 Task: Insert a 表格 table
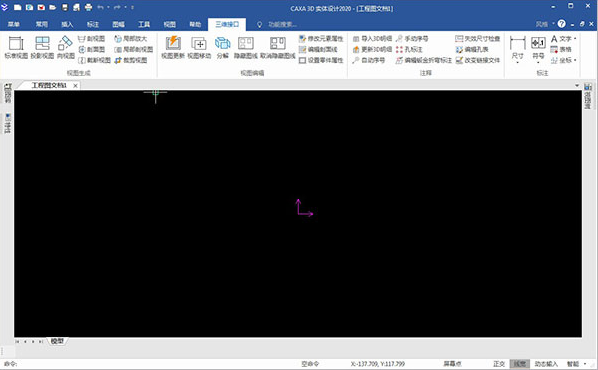tap(561, 49)
